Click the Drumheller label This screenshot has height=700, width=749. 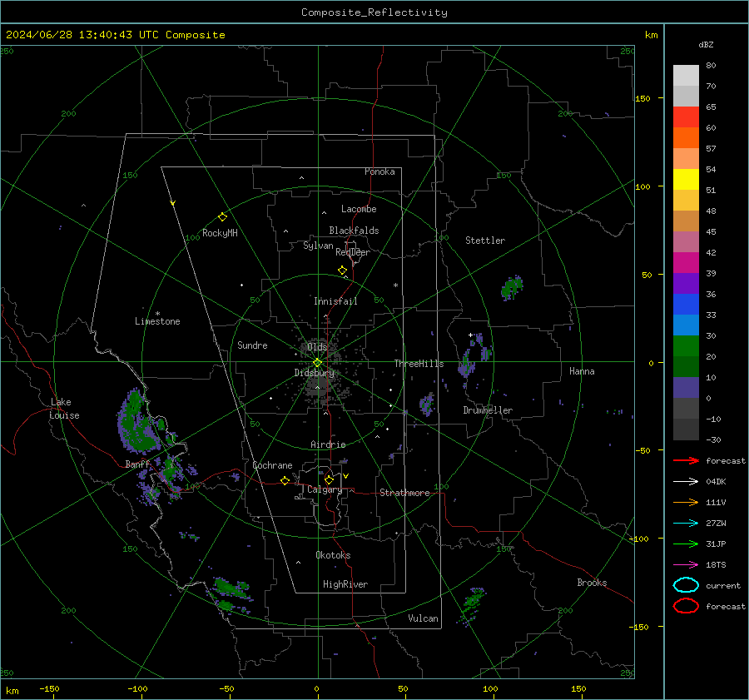(x=488, y=410)
